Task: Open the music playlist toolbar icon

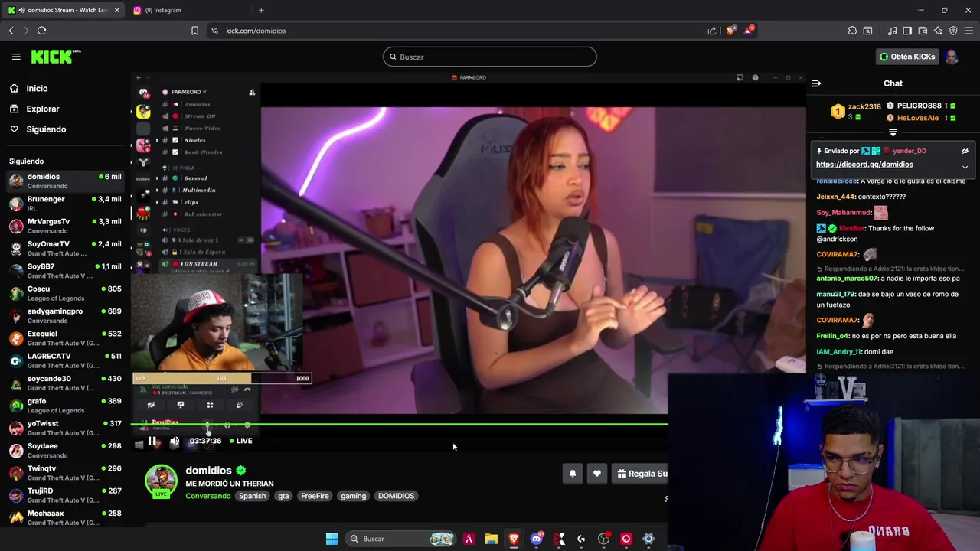Action: (x=892, y=31)
